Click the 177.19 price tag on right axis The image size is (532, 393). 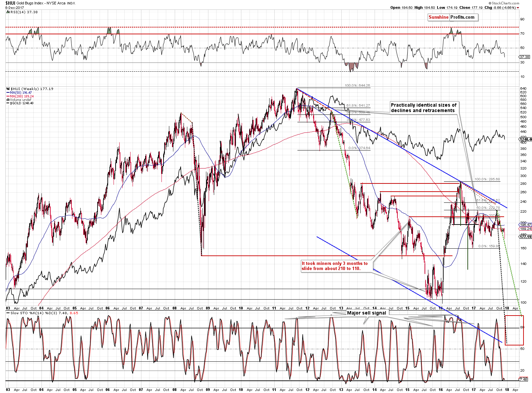point(525,237)
